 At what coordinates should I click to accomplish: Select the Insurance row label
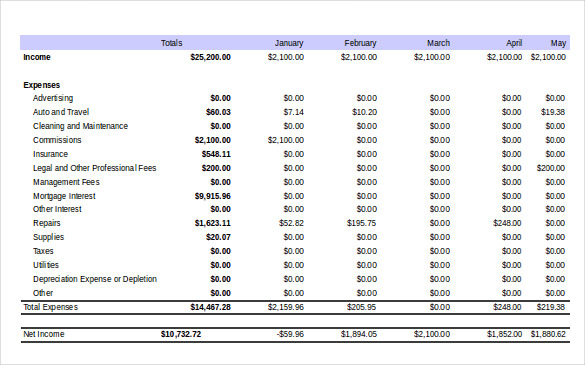[x=50, y=154]
